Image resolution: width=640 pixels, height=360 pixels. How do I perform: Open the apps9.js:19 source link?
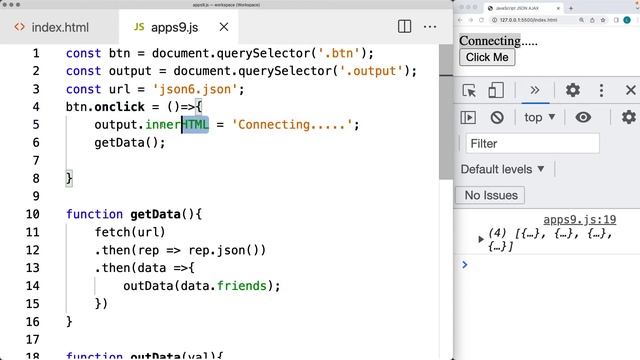pos(580,220)
